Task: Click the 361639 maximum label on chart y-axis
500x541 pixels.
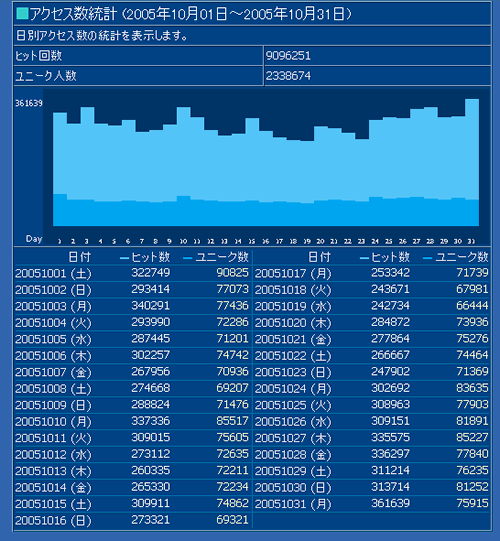Action: tap(29, 103)
